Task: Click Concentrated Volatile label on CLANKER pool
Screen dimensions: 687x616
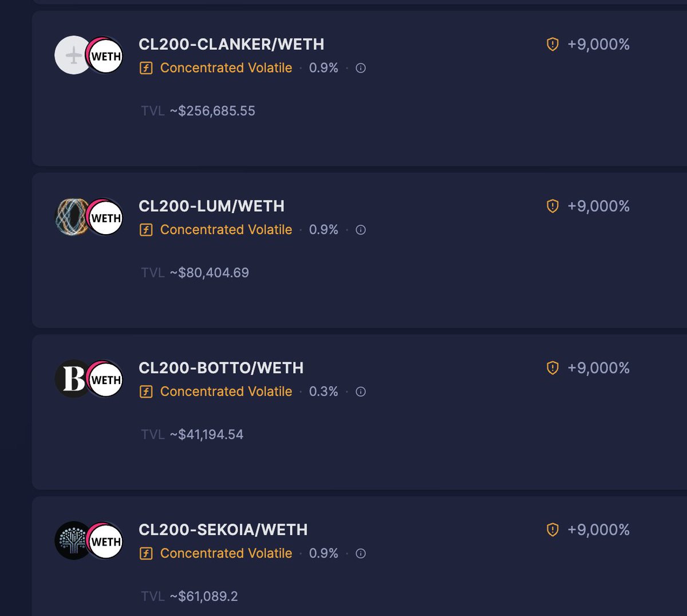Action: [x=226, y=68]
